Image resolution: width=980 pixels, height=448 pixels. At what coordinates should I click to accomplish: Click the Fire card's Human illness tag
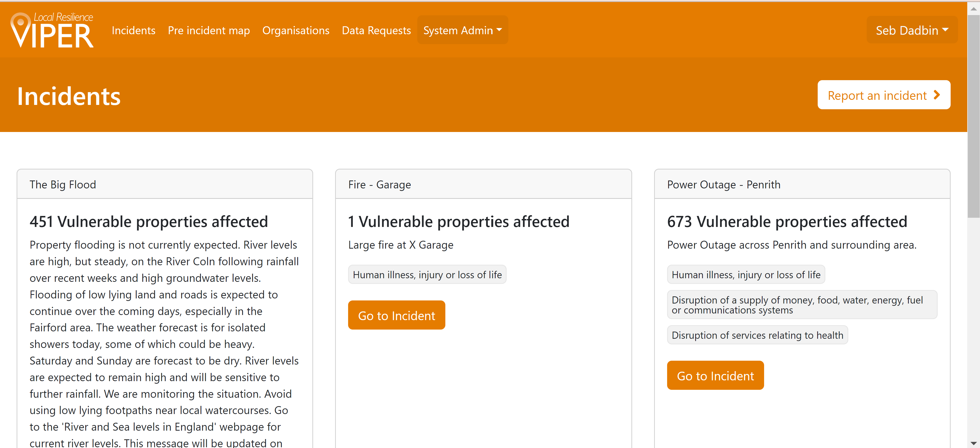point(427,274)
